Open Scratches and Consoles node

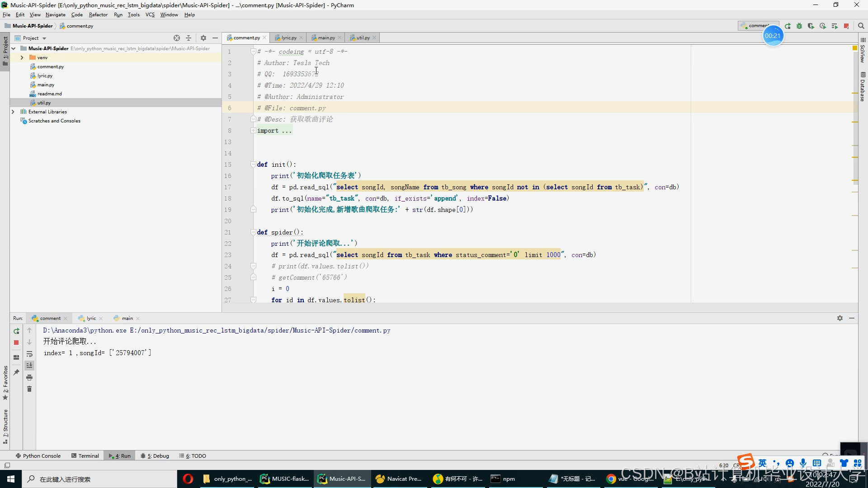coord(54,121)
